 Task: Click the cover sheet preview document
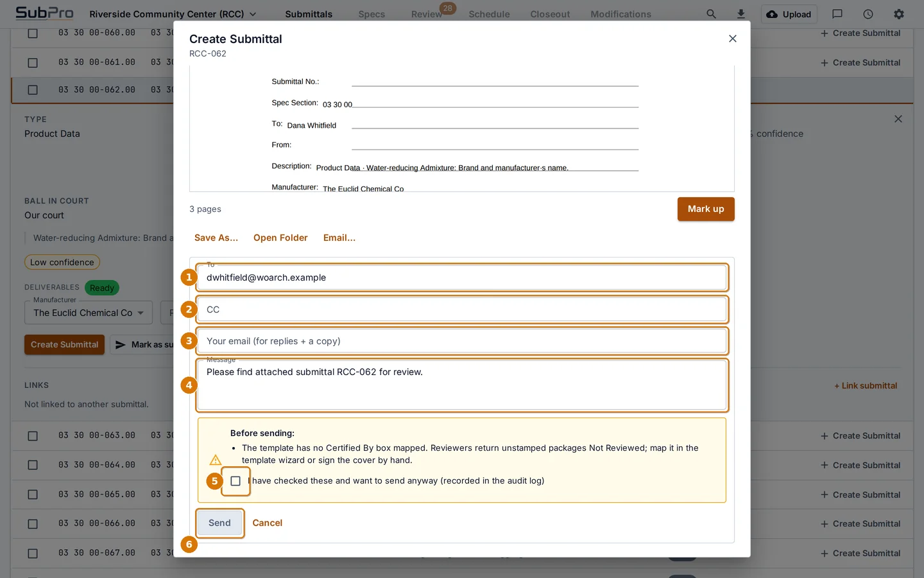pyautogui.click(x=462, y=128)
